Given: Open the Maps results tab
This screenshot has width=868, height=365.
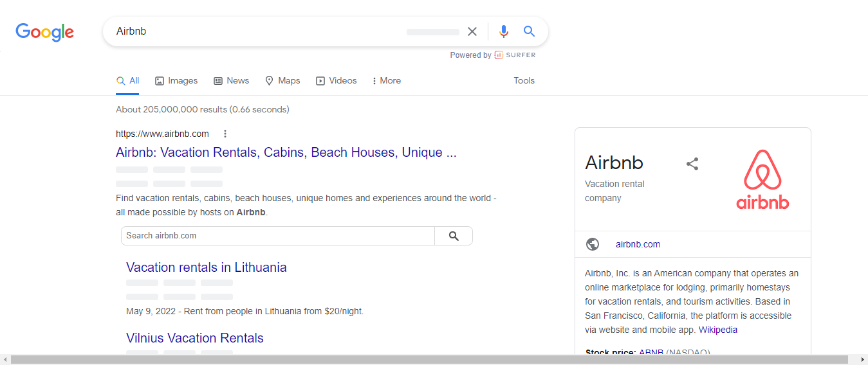Looking at the screenshot, I should (x=282, y=81).
